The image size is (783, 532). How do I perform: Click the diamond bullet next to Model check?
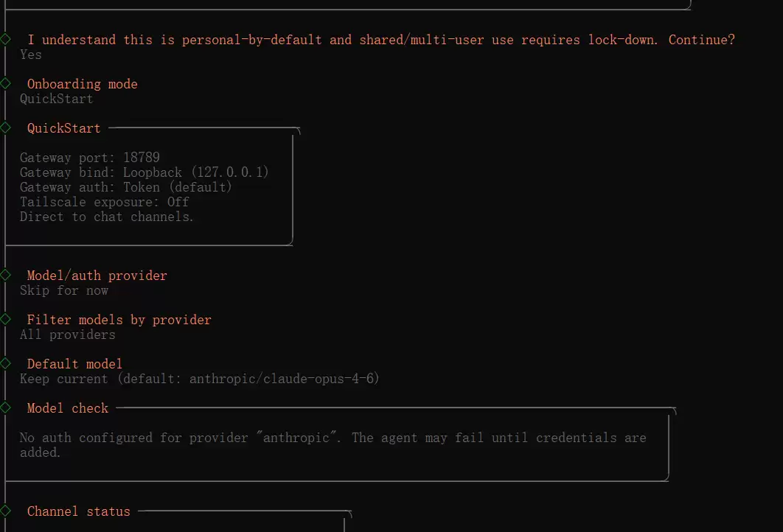point(6,407)
